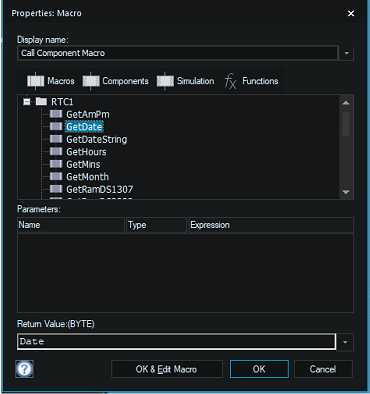370x394 pixels.
Task: Click the fx Functions icon
Action: pos(230,81)
